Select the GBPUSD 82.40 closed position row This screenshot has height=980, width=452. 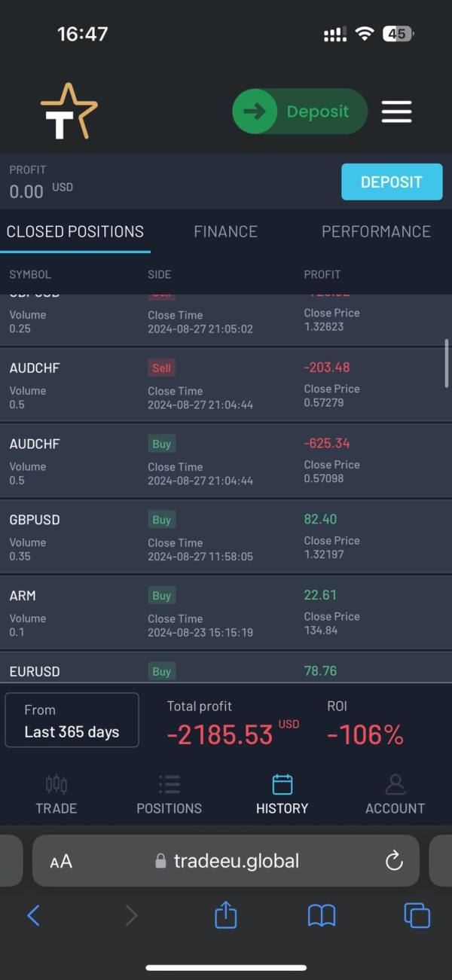(225, 535)
